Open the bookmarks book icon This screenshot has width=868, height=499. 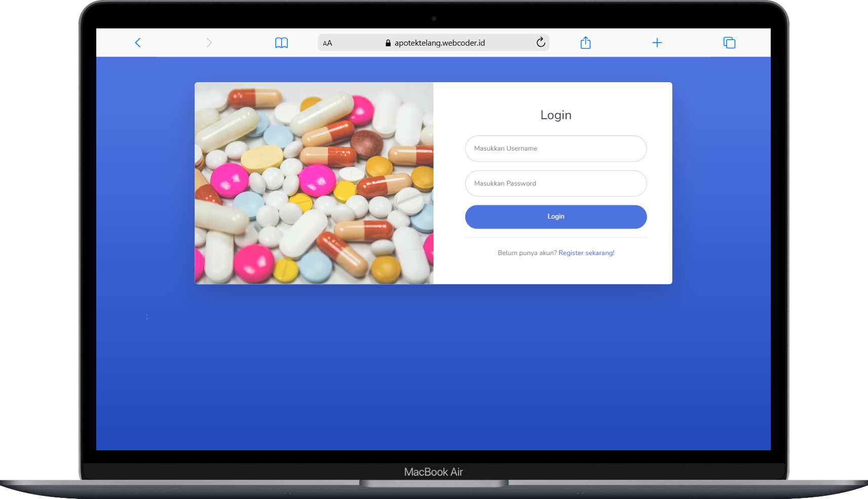282,43
